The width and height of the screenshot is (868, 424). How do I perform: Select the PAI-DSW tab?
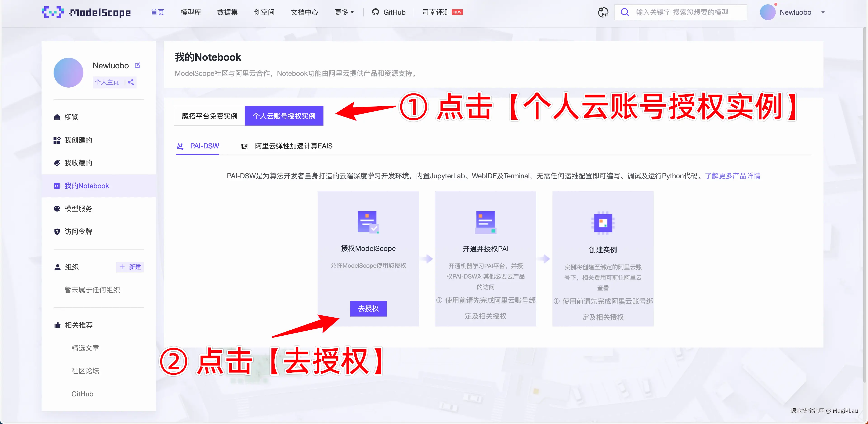(204, 146)
